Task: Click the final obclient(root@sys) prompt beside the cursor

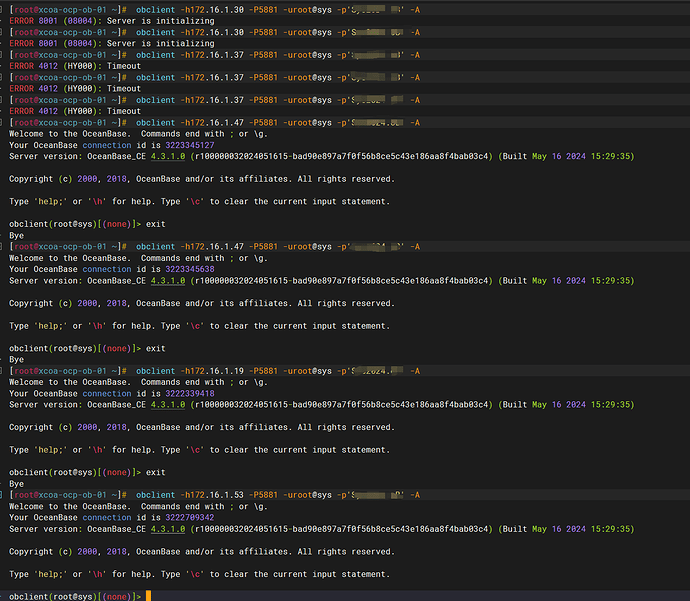Action: [x=75, y=597]
